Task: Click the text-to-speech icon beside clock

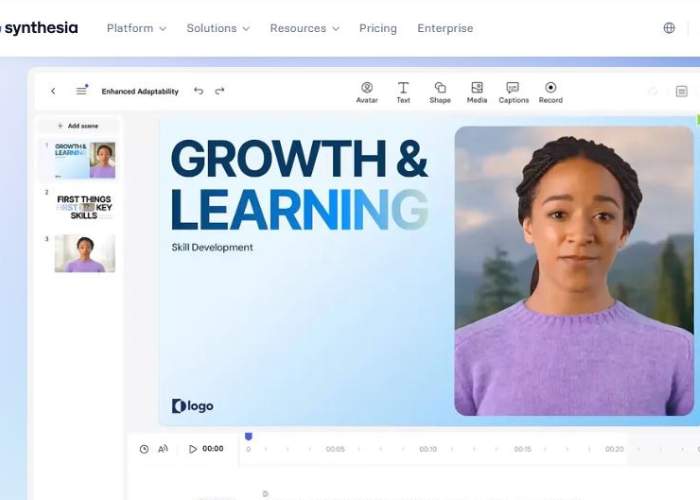Action: point(163,449)
